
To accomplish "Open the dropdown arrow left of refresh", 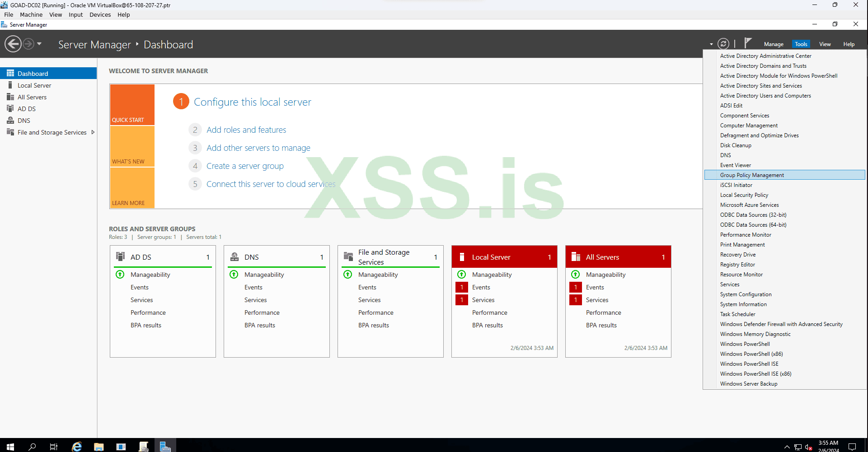I will (711, 44).
